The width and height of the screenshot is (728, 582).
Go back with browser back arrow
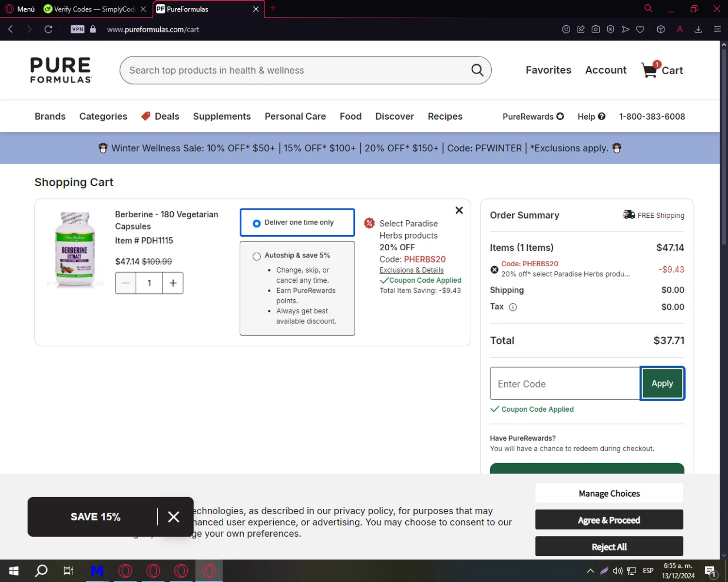coord(10,30)
